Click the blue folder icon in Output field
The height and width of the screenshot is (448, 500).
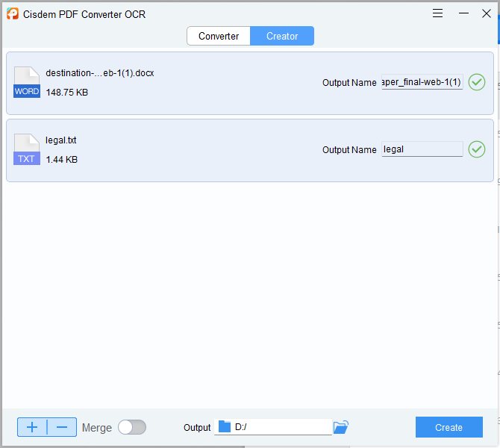225,426
